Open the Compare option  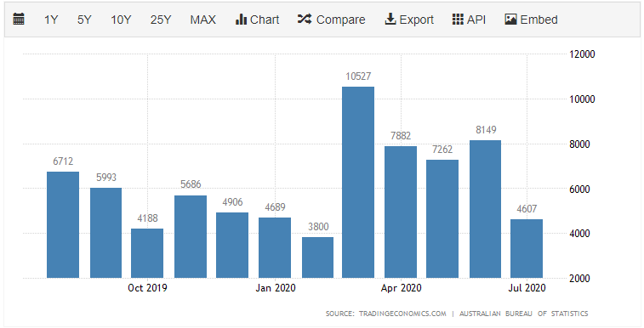(332, 20)
